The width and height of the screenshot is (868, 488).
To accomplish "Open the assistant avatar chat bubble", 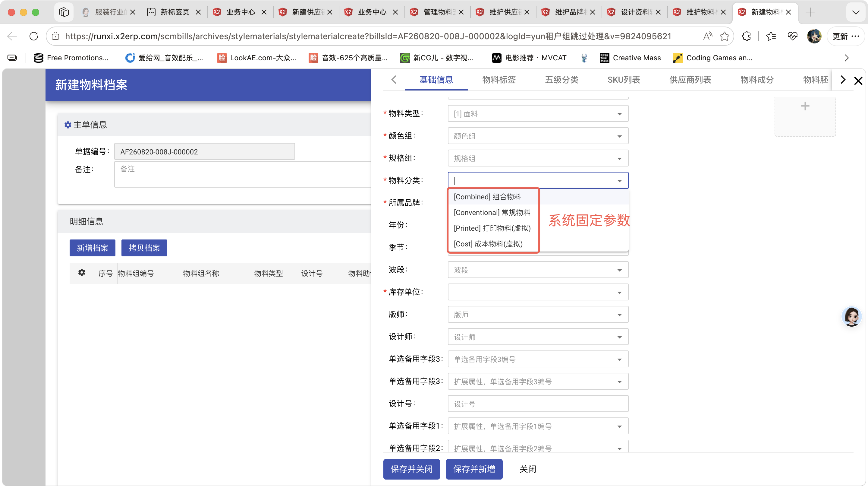I will click(x=851, y=317).
